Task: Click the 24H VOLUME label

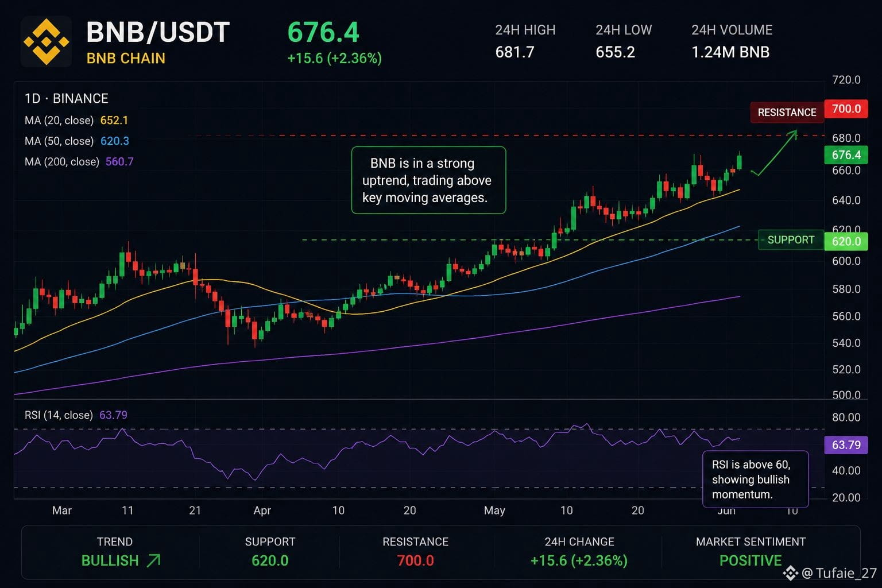Action: [x=732, y=30]
